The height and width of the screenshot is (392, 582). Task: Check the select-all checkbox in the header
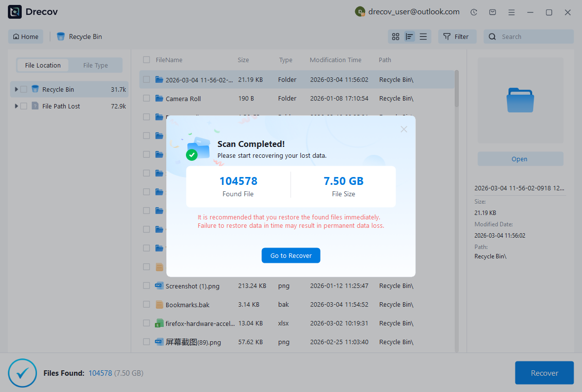click(x=146, y=59)
